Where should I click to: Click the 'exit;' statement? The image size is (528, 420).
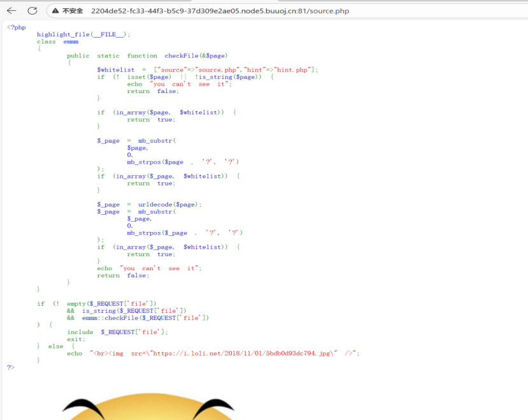pos(76,339)
